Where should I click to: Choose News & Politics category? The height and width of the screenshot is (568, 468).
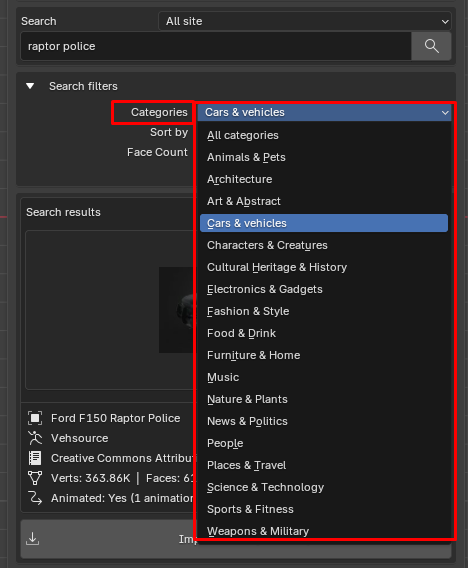[x=324, y=421]
